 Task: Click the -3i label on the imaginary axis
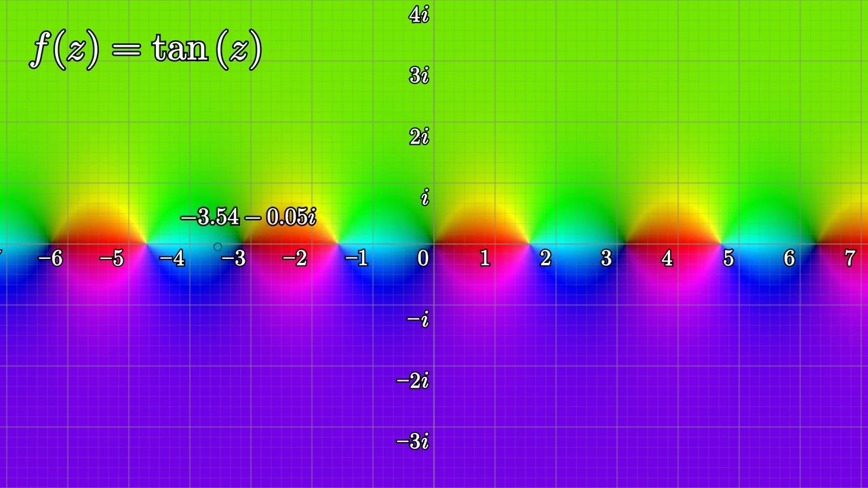[x=412, y=442]
